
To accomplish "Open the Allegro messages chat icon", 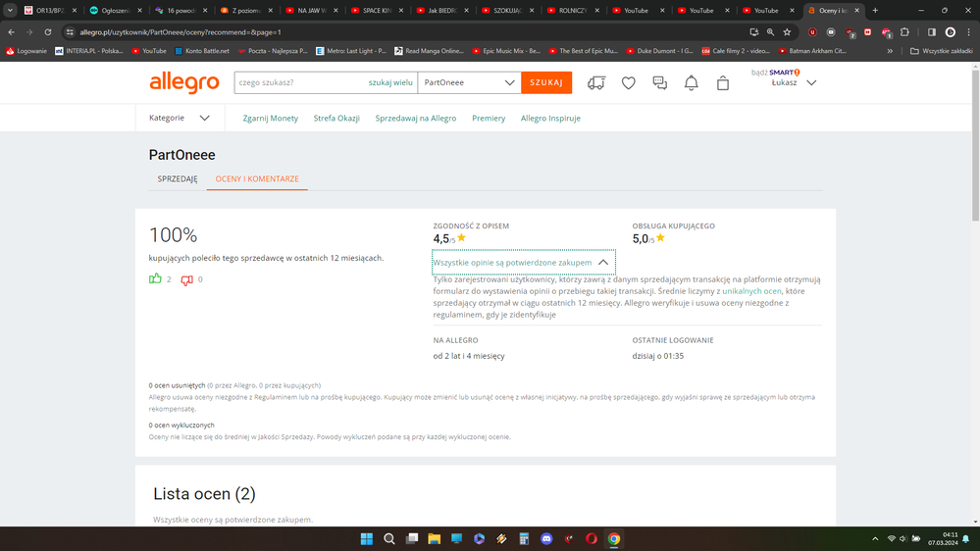I will click(659, 82).
